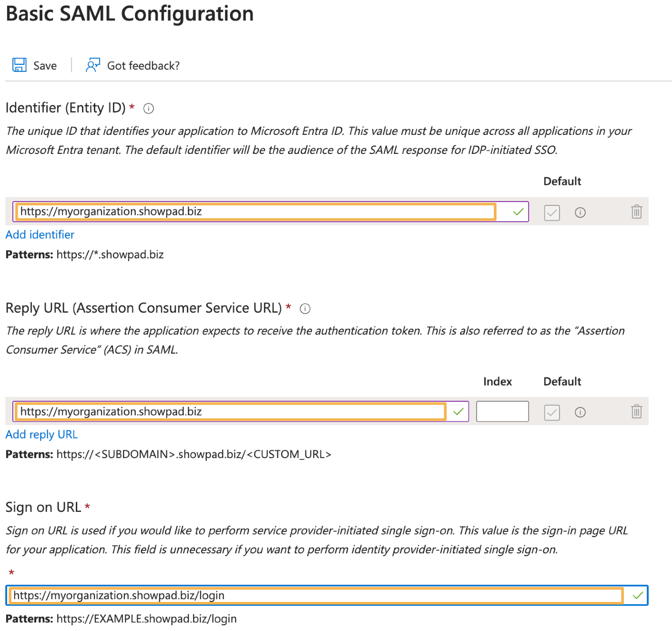Click the Identifier (Entity ID) heading
Viewport: 672px width, 631px height.
(x=65, y=108)
